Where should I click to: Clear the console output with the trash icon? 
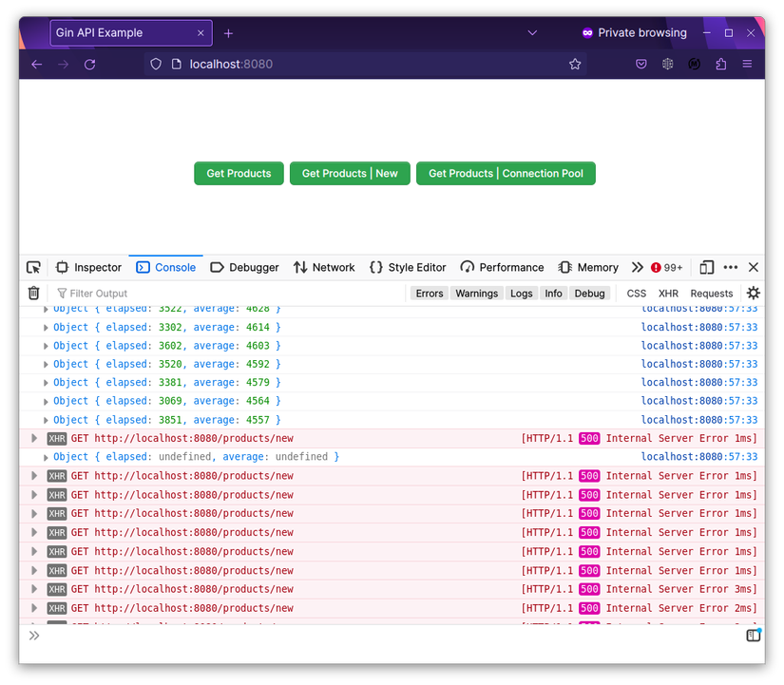click(33, 293)
